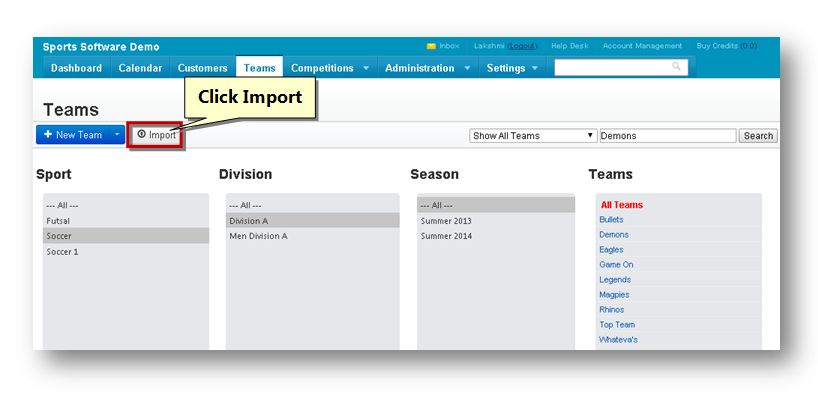Screen dimensions: 818x395
Task: Click the Import button
Action: (156, 135)
